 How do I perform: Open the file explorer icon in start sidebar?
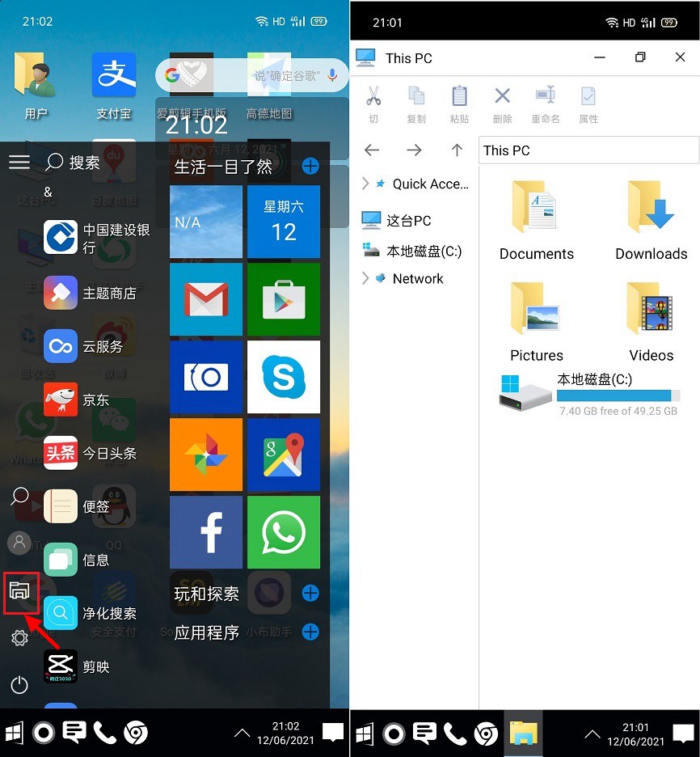tap(19, 591)
